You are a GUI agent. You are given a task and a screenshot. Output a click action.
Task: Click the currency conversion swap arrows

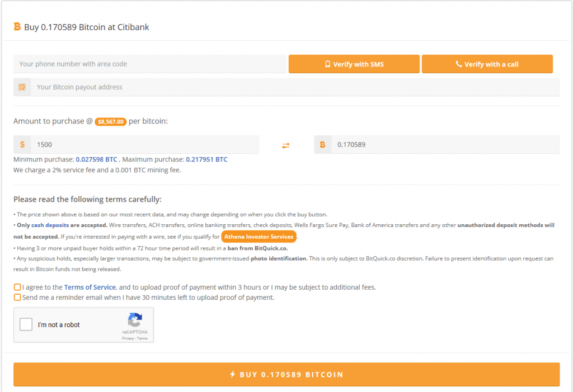pos(286,144)
